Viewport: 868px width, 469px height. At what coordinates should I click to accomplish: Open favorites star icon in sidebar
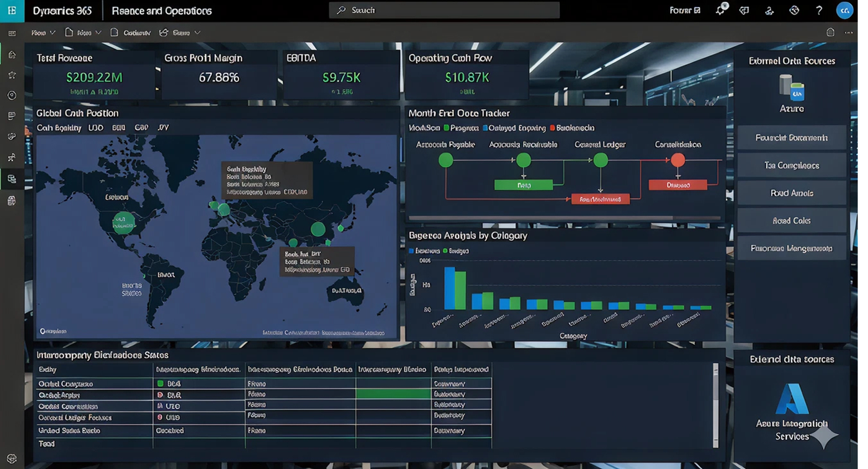[x=12, y=75]
